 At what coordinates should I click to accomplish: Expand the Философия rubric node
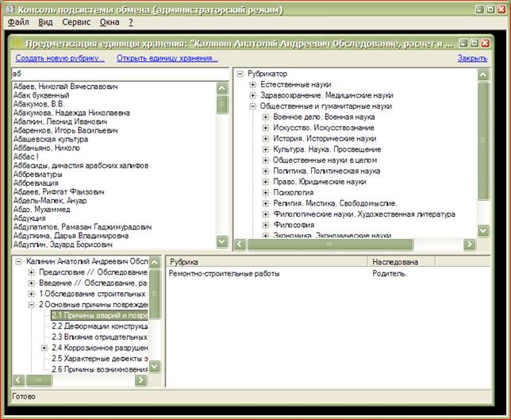click(267, 225)
